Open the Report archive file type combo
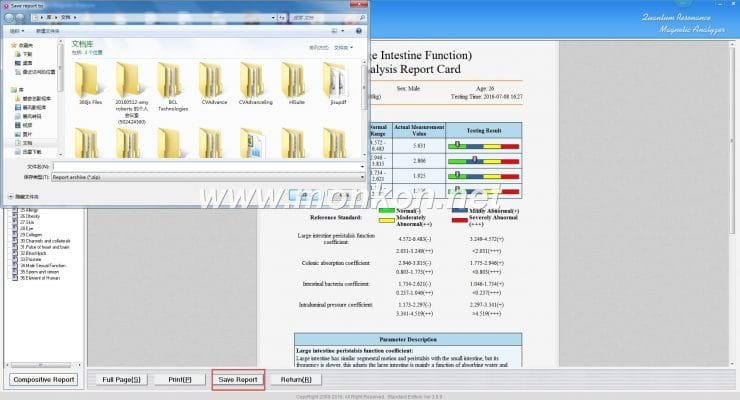 tap(208, 177)
